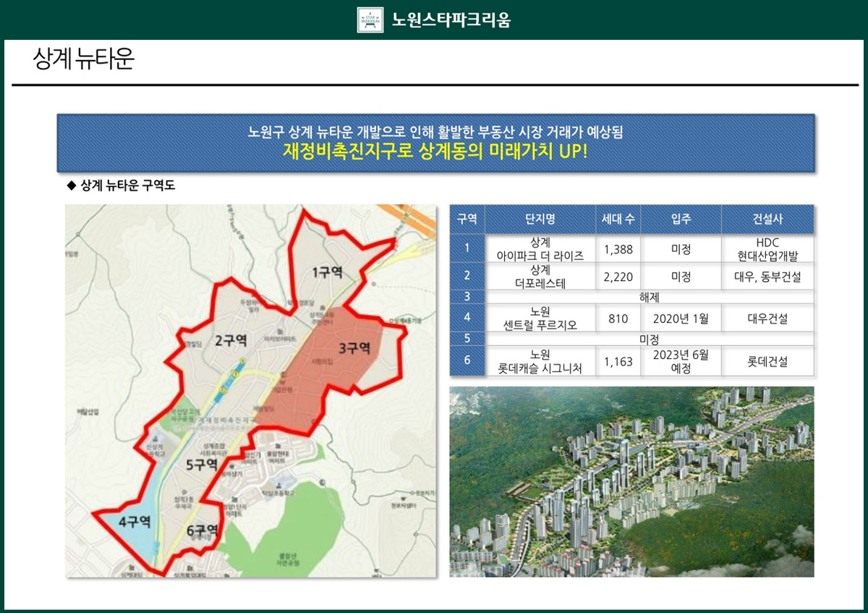Click the slide title '상계 뉴타운'

point(84,59)
